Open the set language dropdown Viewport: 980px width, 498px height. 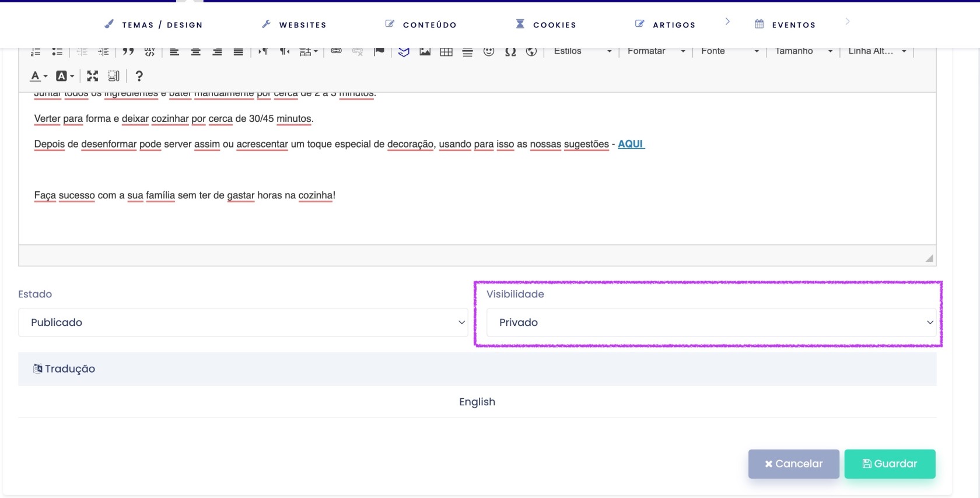(x=309, y=51)
